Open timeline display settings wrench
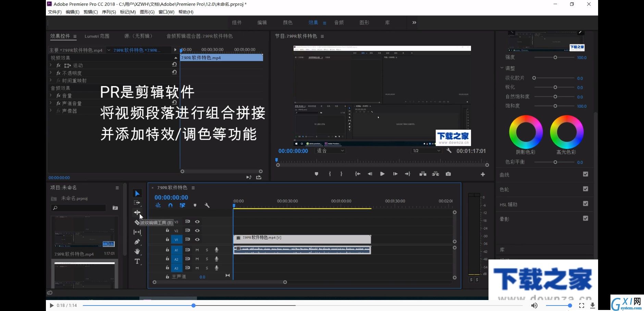The height and width of the screenshot is (311, 644). point(207,205)
